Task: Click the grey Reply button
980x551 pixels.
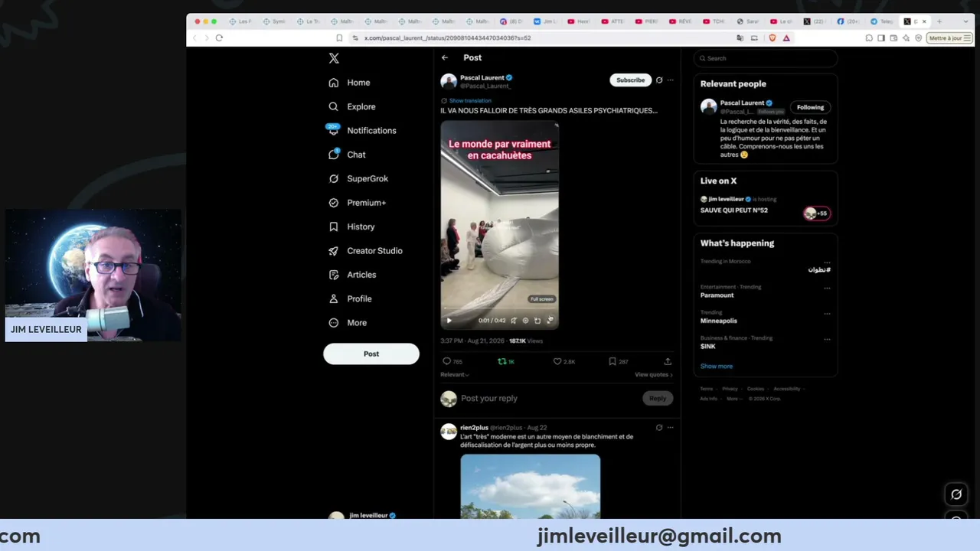Action: 658,398
